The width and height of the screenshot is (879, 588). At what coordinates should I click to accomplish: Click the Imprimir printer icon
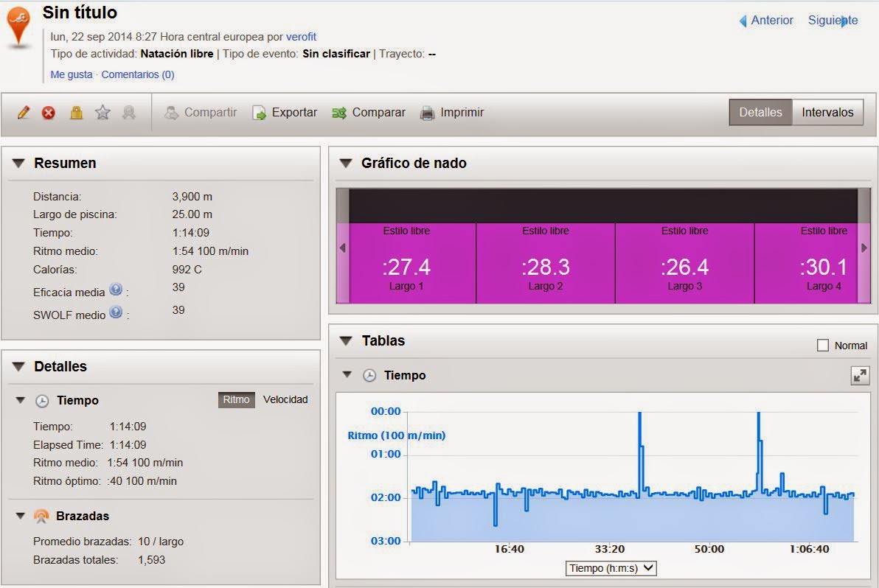(427, 113)
